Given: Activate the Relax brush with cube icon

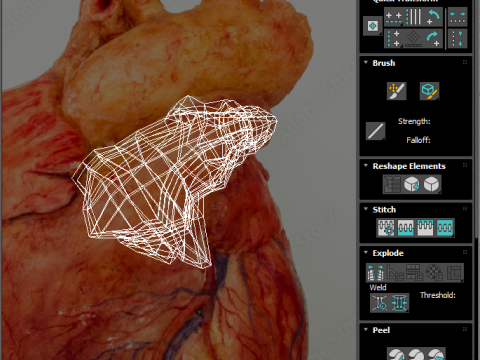Looking at the screenshot, I should pos(429,91).
